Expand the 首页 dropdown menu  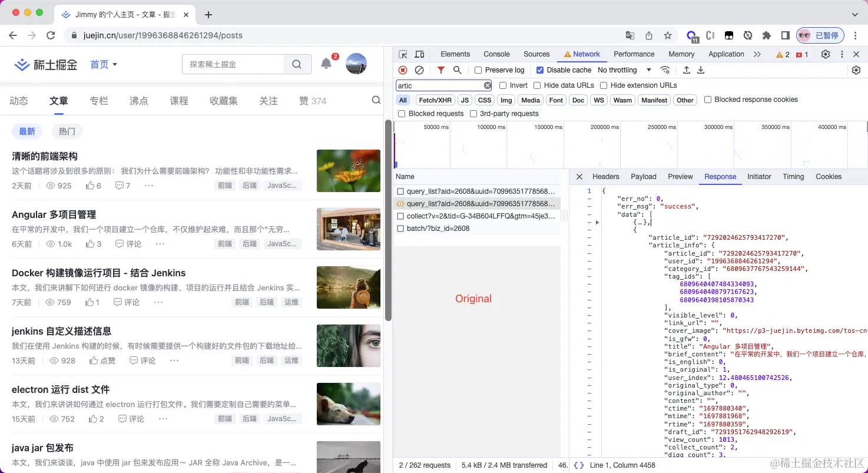(104, 64)
